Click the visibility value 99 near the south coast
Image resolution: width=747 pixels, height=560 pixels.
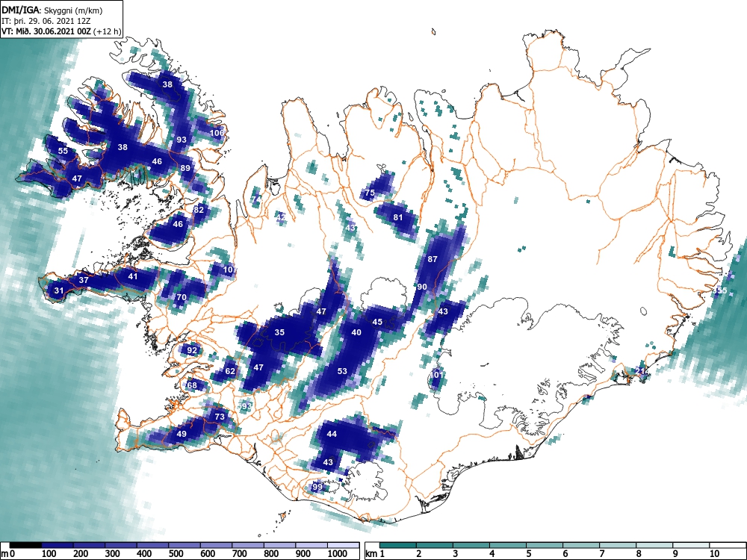[x=317, y=487]
